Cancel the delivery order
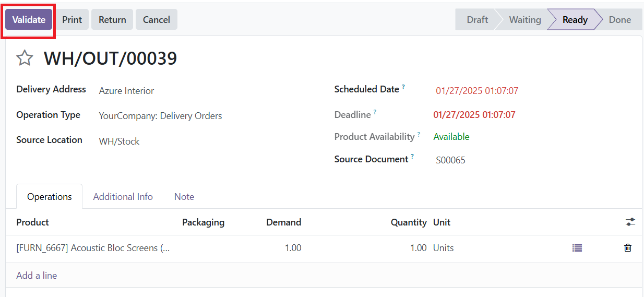 tap(157, 20)
